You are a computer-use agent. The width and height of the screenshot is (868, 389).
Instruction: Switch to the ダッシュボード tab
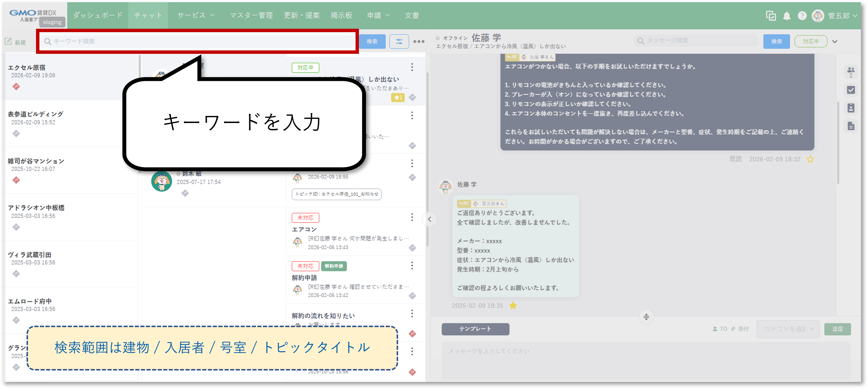click(97, 15)
